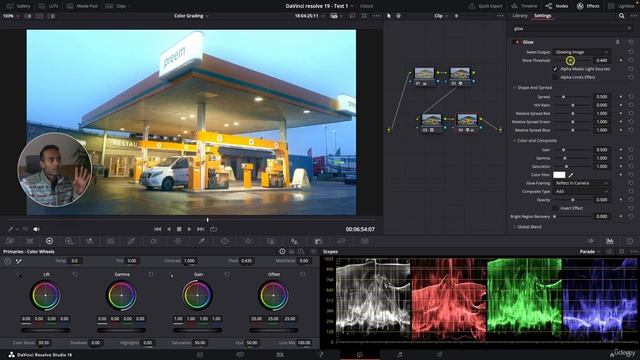This screenshot has width=640, height=360.
Task: Open the Color Wheels palette icon
Action: (x=49, y=241)
